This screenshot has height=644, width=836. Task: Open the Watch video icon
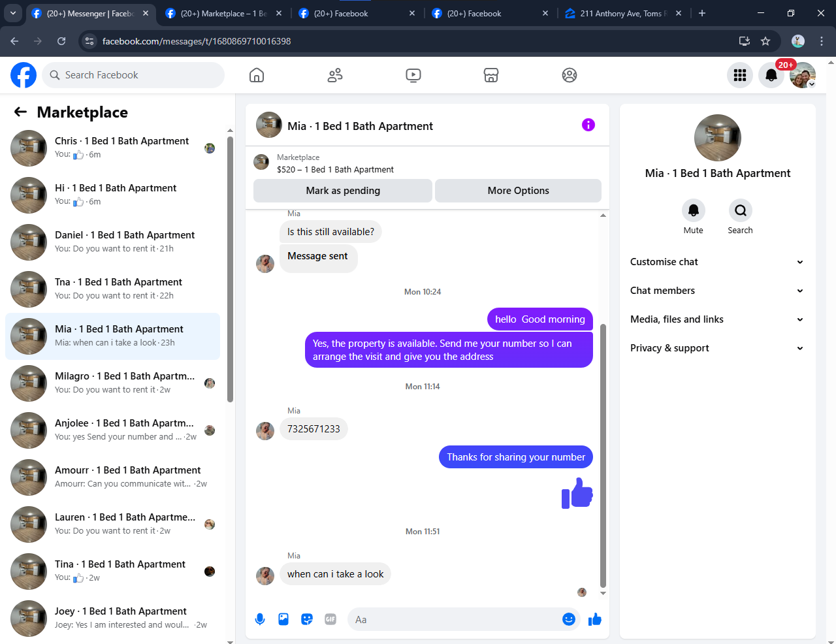click(x=413, y=75)
